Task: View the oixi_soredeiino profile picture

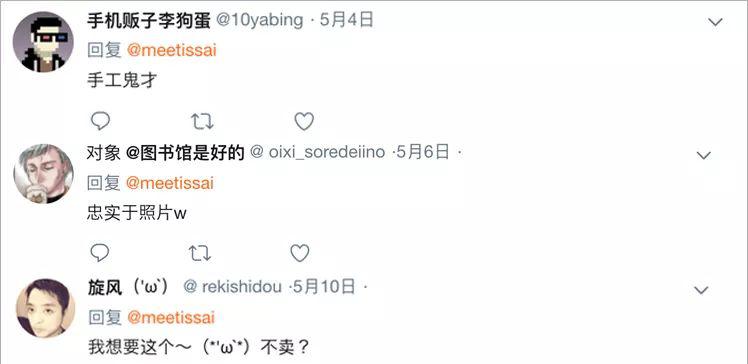Action: point(43,174)
